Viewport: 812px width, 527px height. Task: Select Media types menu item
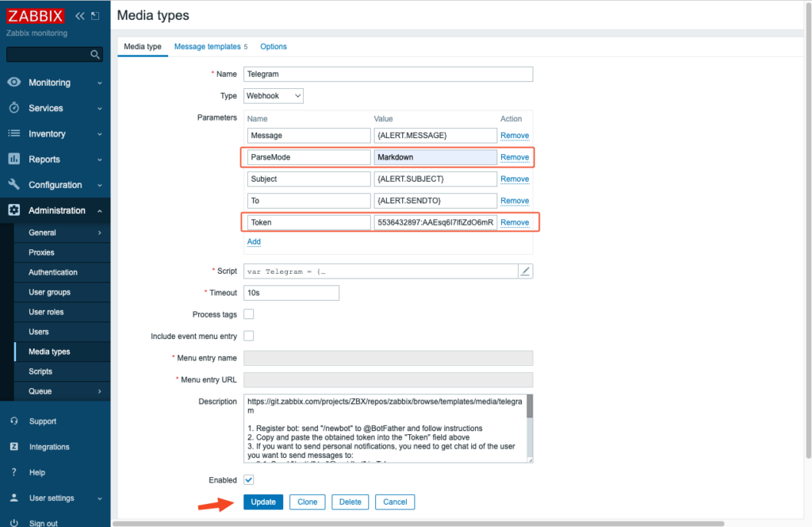coord(49,352)
